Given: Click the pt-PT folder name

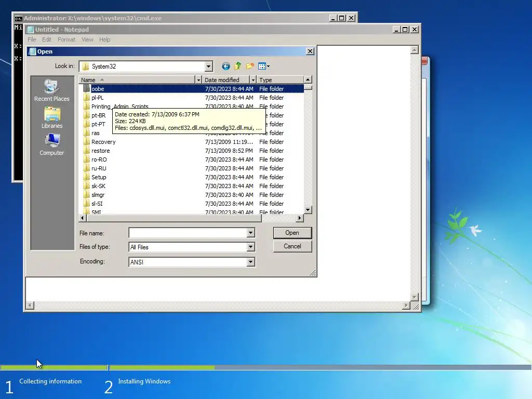Looking at the screenshot, I should (x=98, y=124).
